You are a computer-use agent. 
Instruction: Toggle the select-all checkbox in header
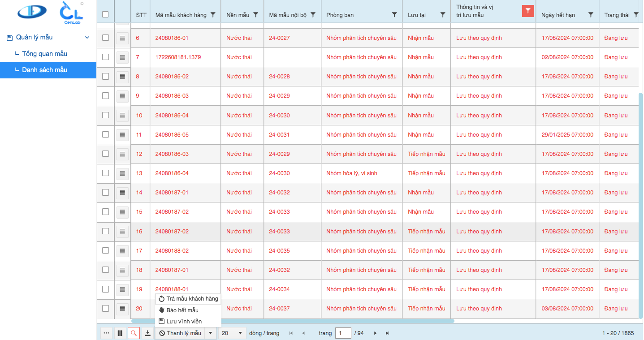pyautogui.click(x=105, y=14)
